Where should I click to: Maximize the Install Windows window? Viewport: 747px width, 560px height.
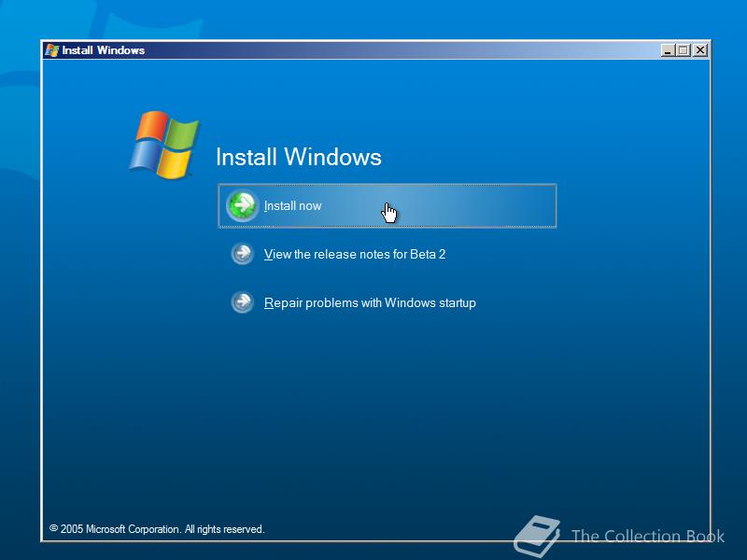[x=684, y=50]
